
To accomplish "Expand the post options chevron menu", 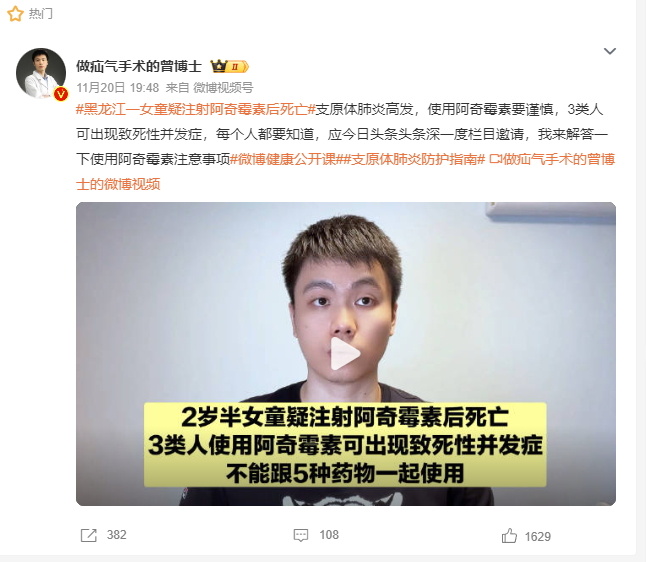I will tap(610, 51).
